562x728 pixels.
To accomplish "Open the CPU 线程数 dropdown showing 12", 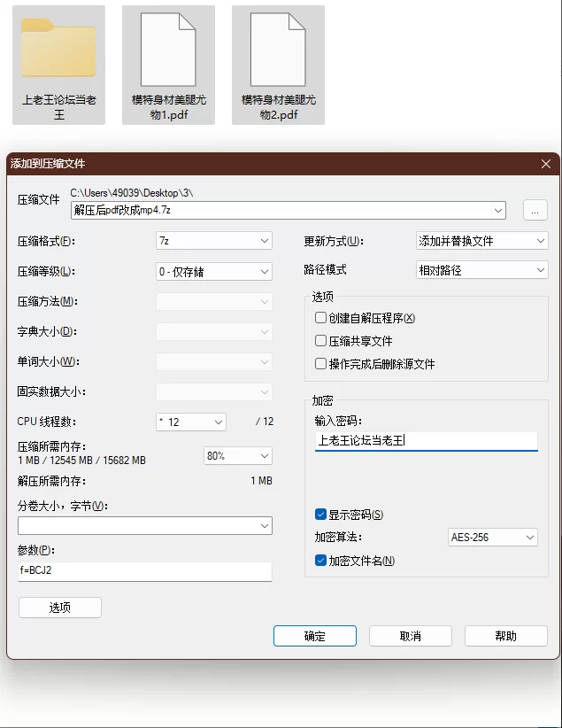I will click(191, 422).
